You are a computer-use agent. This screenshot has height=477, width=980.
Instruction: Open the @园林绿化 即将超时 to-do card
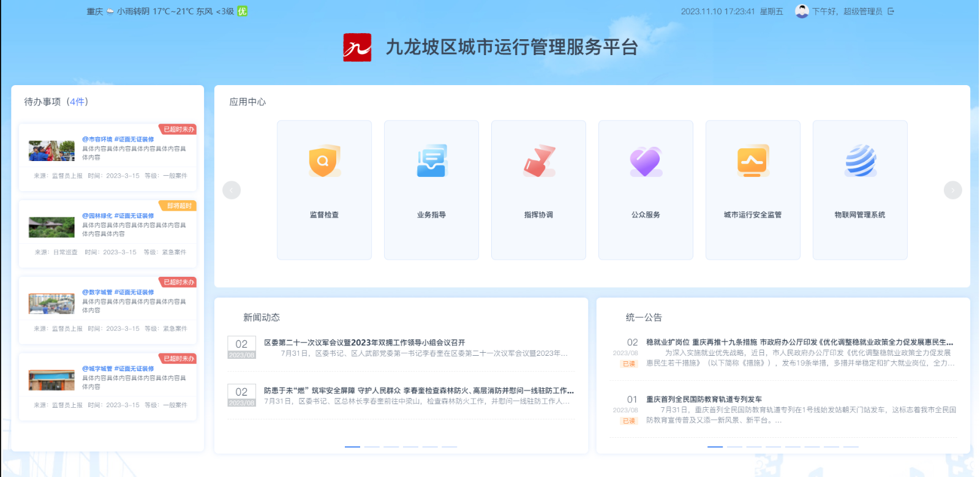(108, 233)
